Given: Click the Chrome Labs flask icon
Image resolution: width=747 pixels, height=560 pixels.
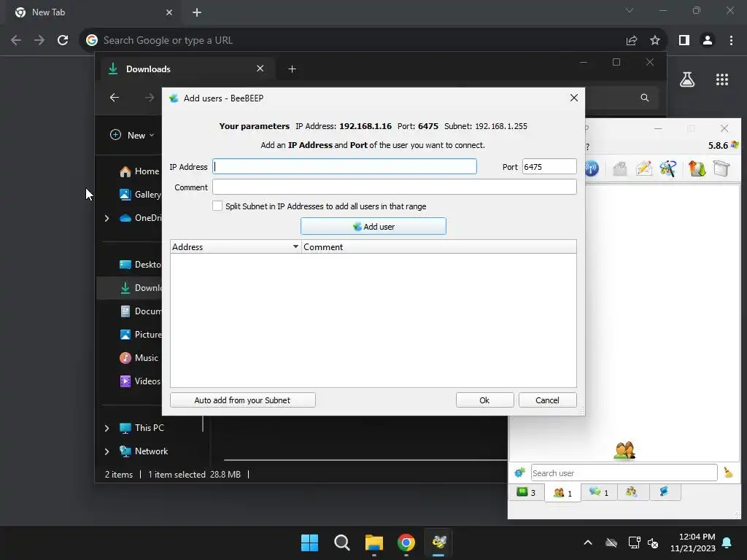Looking at the screenshot, I should click(687, 79).
